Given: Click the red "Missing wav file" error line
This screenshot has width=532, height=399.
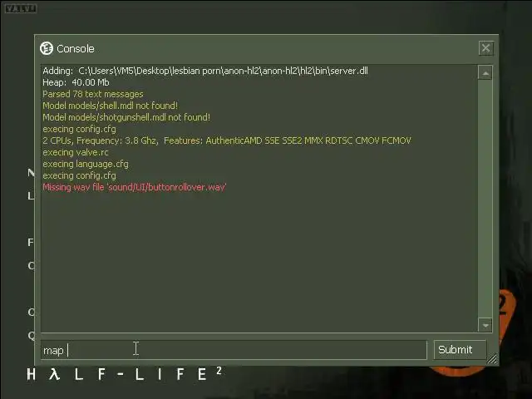Looking at the screenshot, I should click(135, 187).
